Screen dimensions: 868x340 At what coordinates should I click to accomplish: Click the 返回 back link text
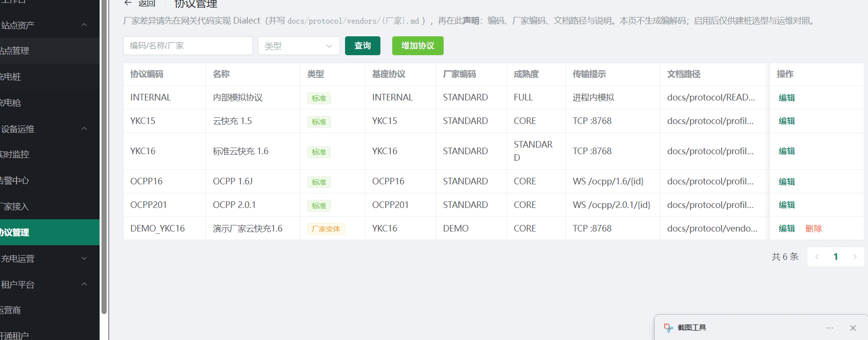pos(147,3)
